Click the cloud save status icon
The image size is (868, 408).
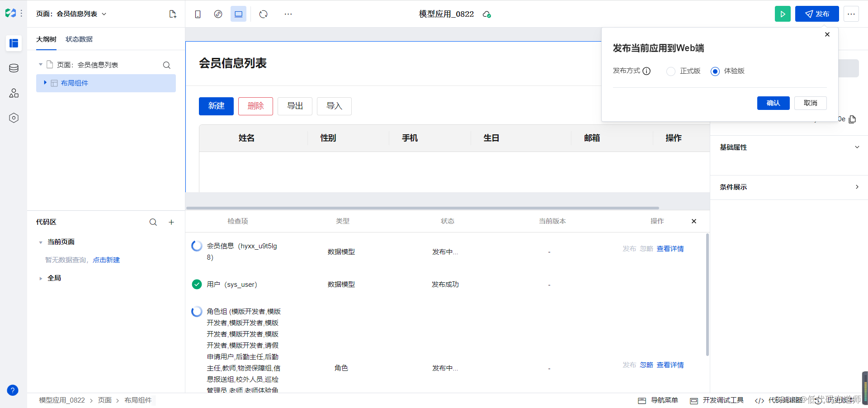[x=487, y=14]
